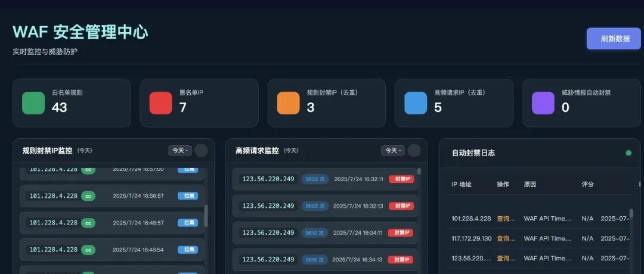
Task: Click the 规则封禁IP监控 list scrollbar
Action: coord(206,216)
